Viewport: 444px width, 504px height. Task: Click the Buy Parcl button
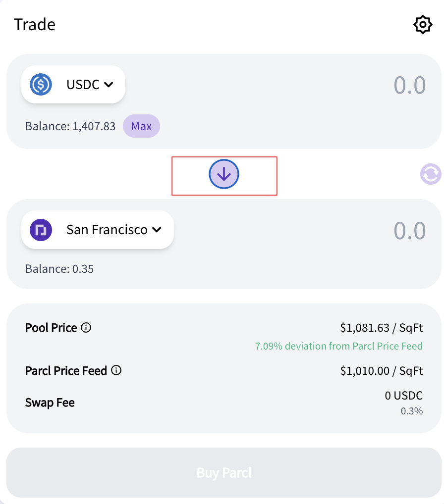click(224, 472)
